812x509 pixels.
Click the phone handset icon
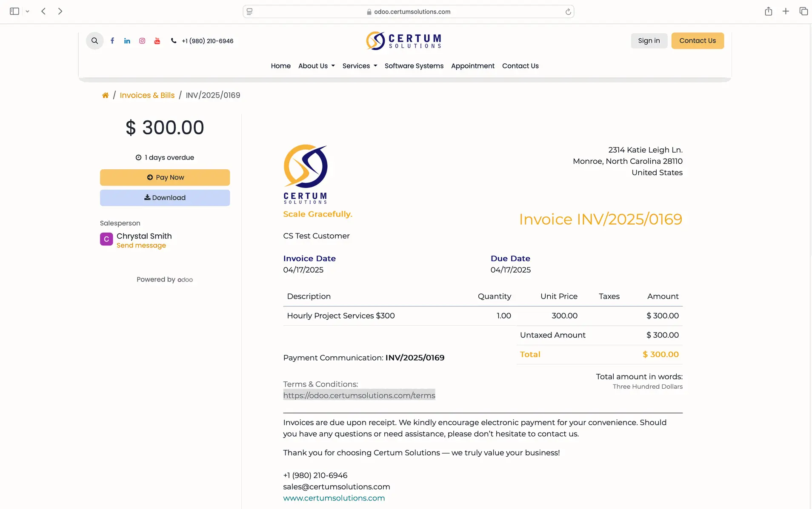[x=174, y=41]
